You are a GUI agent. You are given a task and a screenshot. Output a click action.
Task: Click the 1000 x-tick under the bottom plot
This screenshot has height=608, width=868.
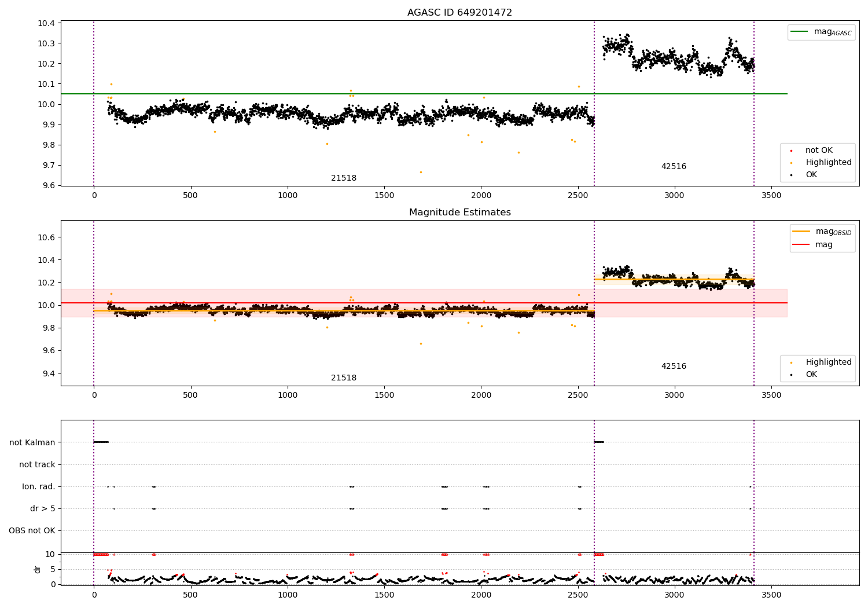point(287,595)
